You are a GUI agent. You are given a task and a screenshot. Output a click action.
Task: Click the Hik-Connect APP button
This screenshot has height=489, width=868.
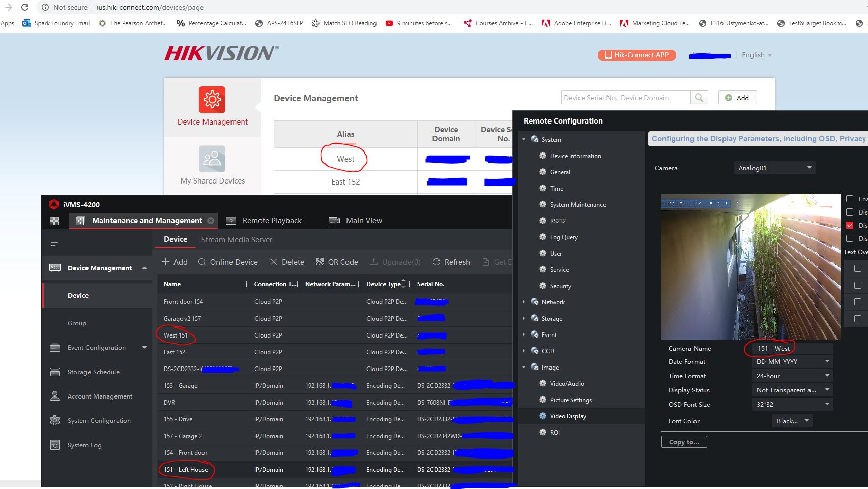(x=636, y=55)
